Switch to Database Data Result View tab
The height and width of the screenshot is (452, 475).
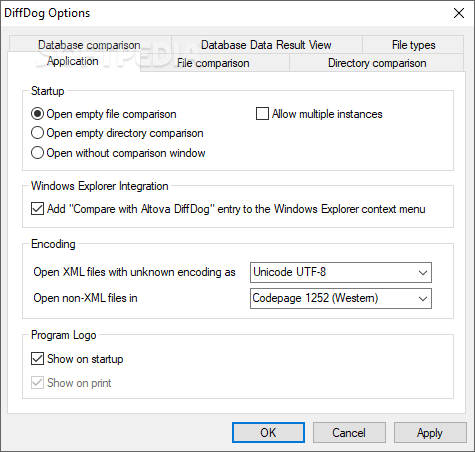pos(266,45)
